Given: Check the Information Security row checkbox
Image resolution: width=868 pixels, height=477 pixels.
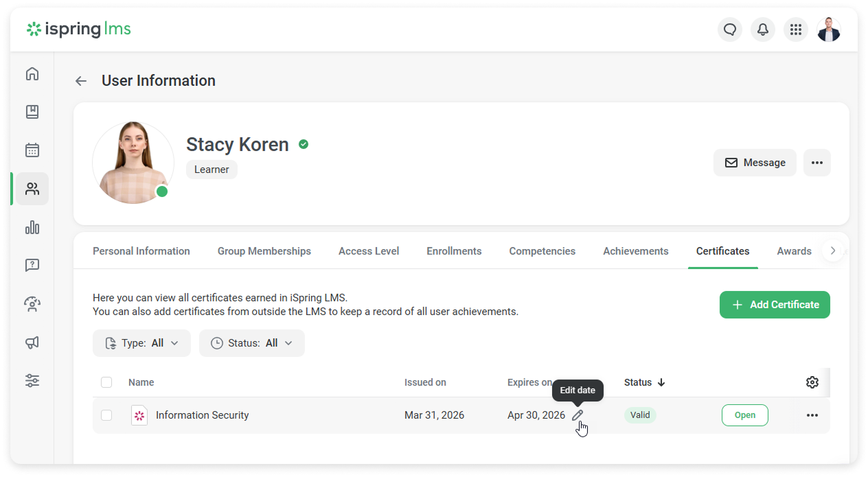Looking at the screenshot, I should 106,415.
